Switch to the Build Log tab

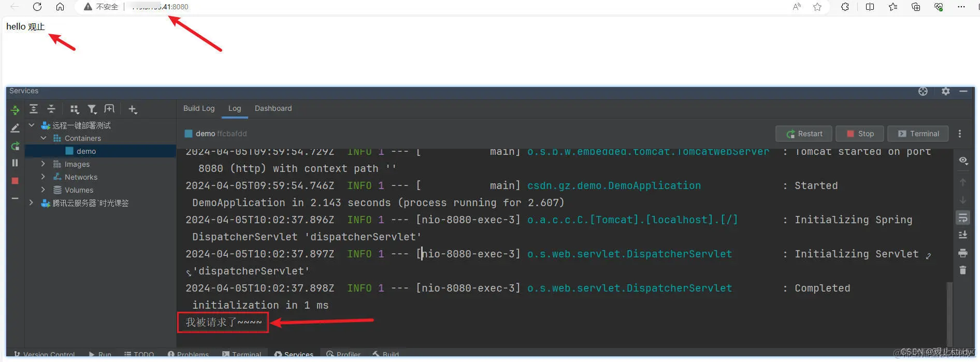click(199, 108)
